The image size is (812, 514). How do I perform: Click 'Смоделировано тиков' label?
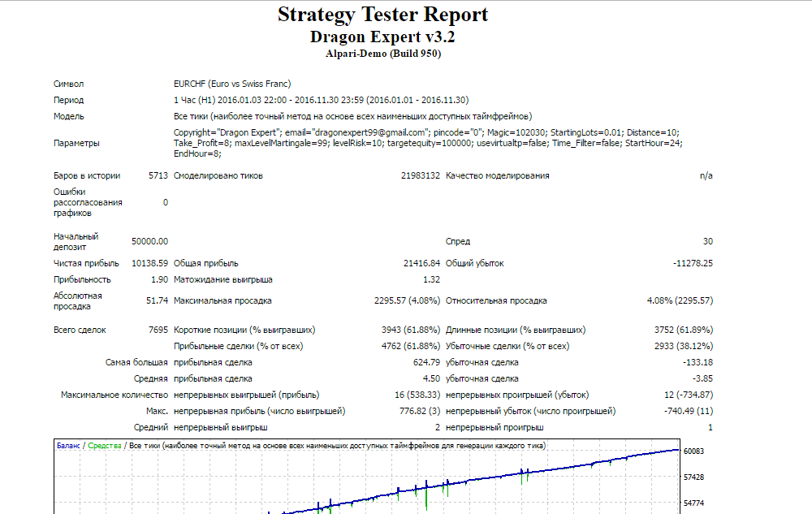pos(218,176)
